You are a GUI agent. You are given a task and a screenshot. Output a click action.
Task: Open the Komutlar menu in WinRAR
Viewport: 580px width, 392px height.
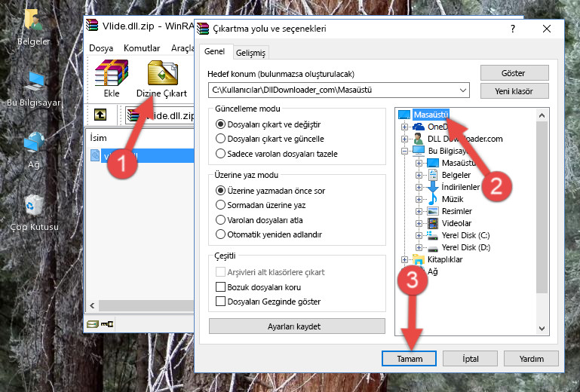click(x=142, y=48)
